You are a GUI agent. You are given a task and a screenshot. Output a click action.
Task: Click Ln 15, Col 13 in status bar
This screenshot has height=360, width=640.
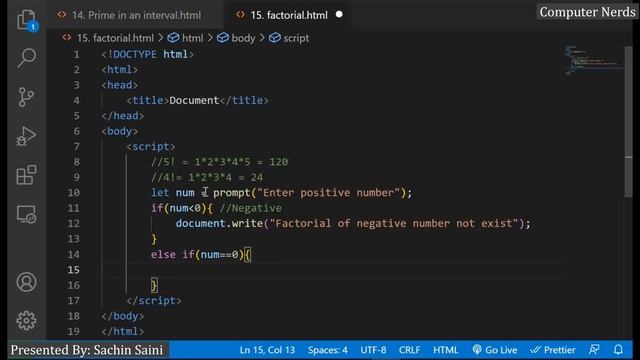(x=267, y=350)
